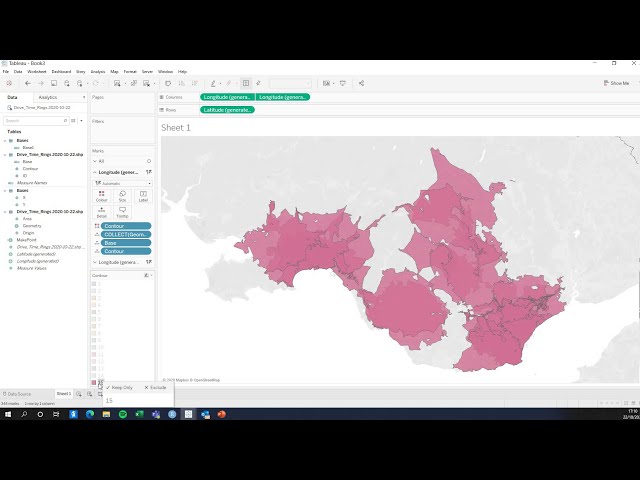Open the Windows Start menu
This screenshot has width=640, height=480.
(x=8, y=414)
